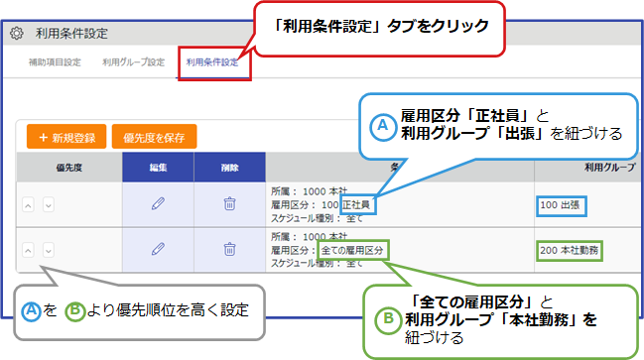Image resolution: width=644 pixels, height=360 pixels.
Task: Click the settings gear icon beside 利用条件設定
Action: point(17,33)
